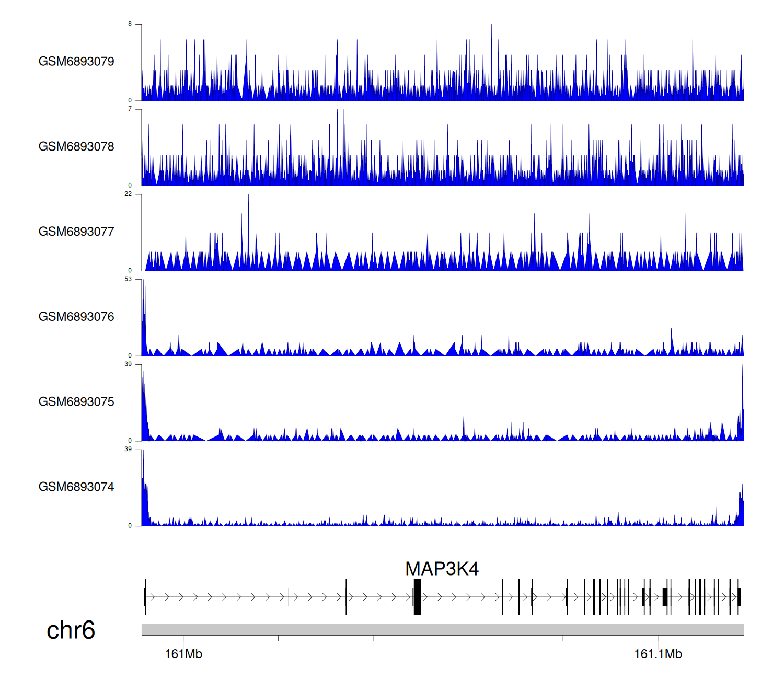The width and height of the screenshot is (784, 690).
Task: Select the GSM6893074 track name
Action: (x=76, y=487)
